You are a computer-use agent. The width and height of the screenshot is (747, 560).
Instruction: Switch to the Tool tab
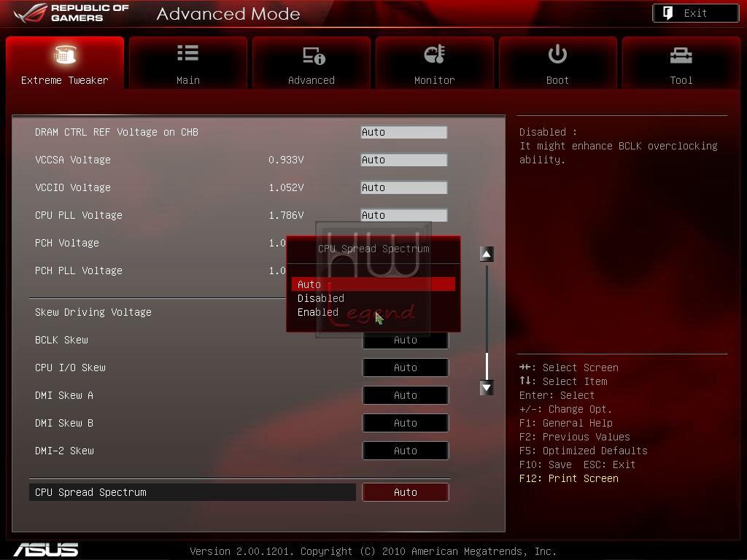(681, 63)
